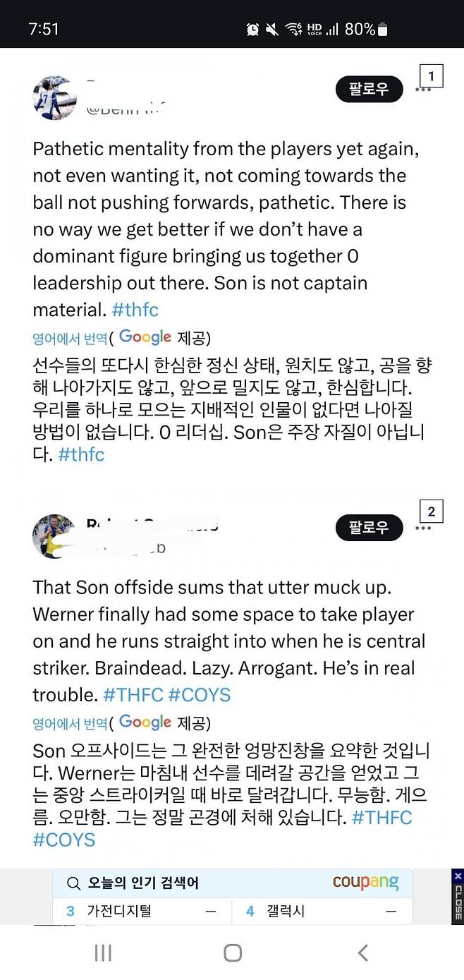Follow the first account via 팔로우 button
Viewport: 464px width, 980px height.
click(369, 89)
